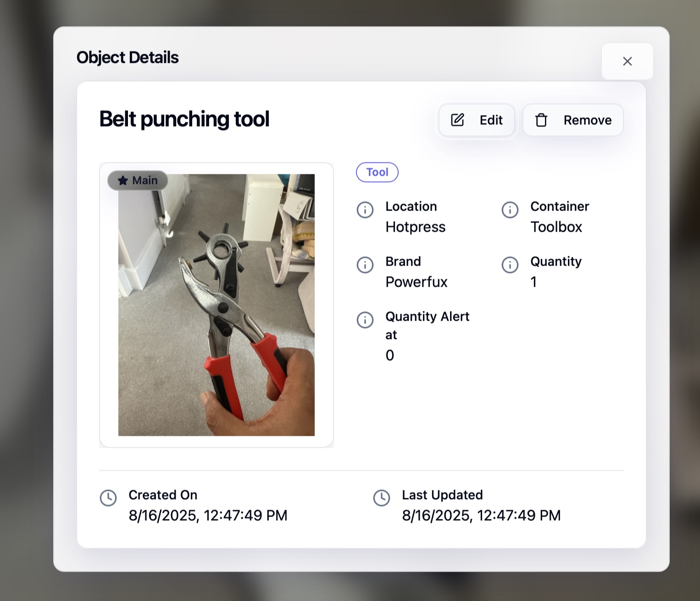700x601 pixels.
Task: Select the Belt punching tool heading
Action: [184, 119]
